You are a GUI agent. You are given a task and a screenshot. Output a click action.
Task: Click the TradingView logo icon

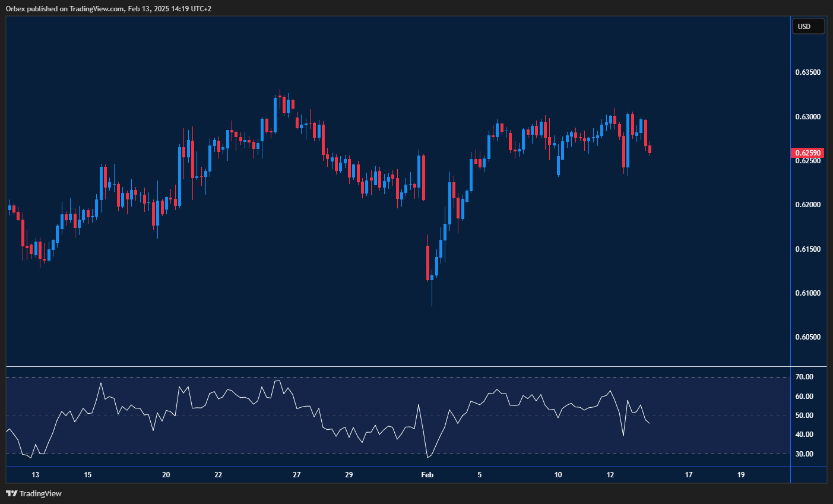(x=11, y=493)
